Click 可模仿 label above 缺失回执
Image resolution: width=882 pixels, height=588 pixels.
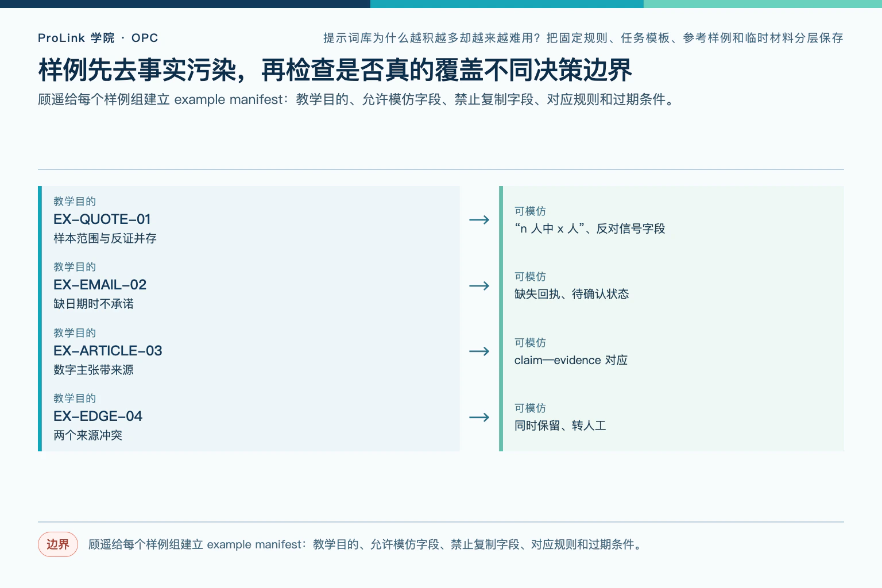point(530,277)
